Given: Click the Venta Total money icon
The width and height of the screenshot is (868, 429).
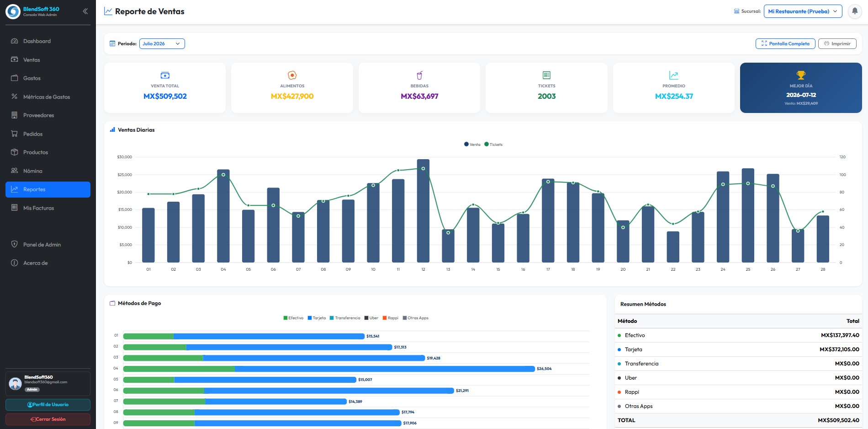Looking at the screenshot, I should (x=165, y=75).
